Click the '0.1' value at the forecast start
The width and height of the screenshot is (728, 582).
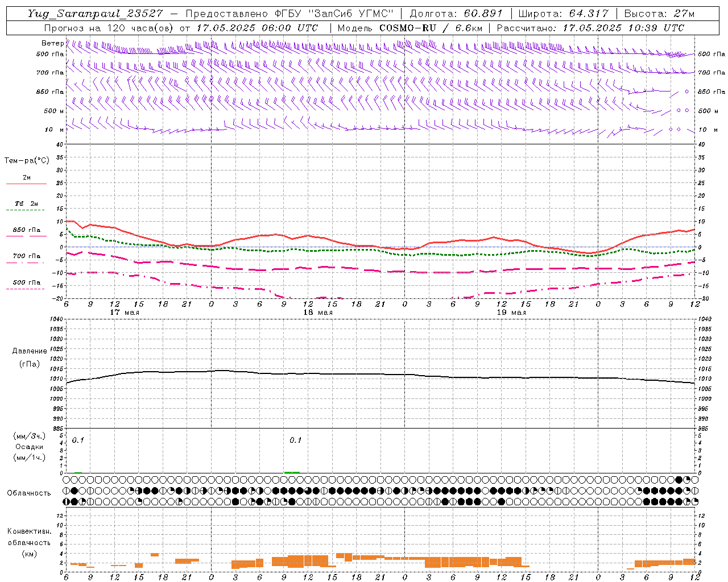tap(78, 440)
